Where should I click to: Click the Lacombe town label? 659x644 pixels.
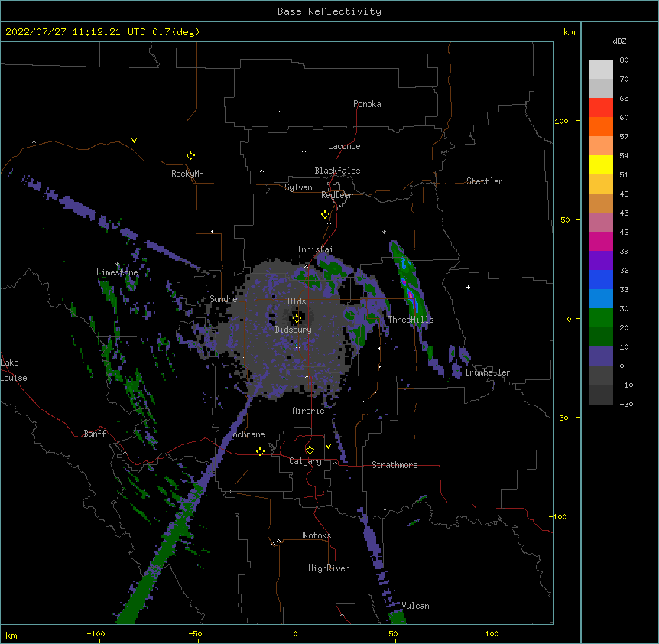click(344, 146)
